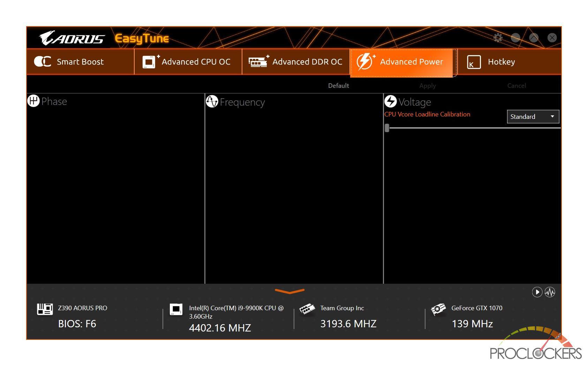This screenshot has height=366, width=588.
Task: Click the CPU Vcore Loadline Calibration slider handle
Action: (387, 128)
